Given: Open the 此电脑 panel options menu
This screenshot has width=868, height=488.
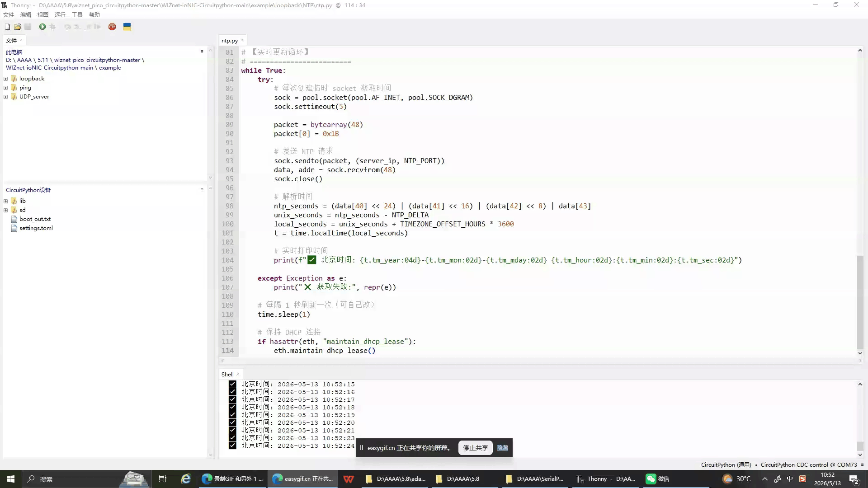Looking at the screenshot, I should tap(202, 51).
